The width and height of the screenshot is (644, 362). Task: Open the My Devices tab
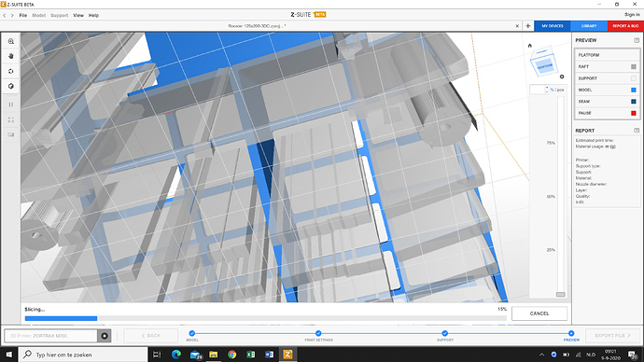(x=553, y=26)
